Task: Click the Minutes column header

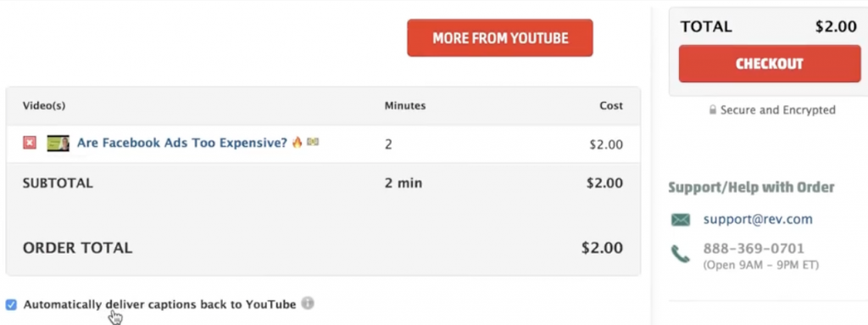Action: click(405, 105)
